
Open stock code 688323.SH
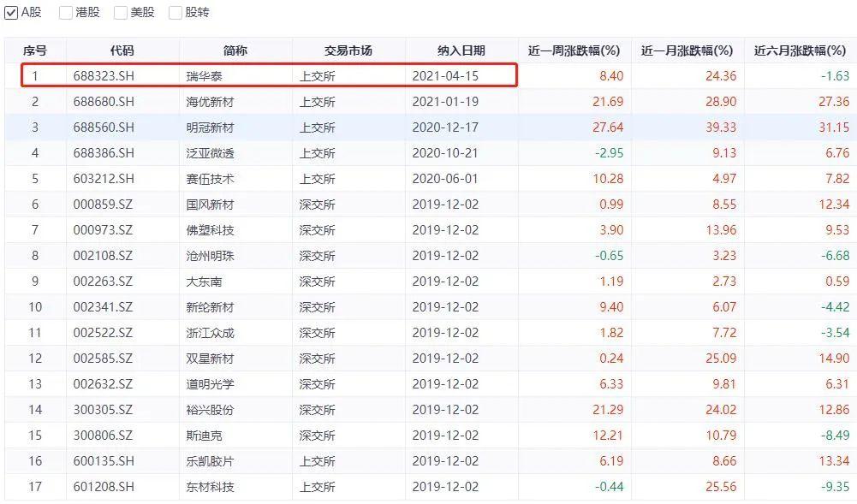click(x=104, y=76)
